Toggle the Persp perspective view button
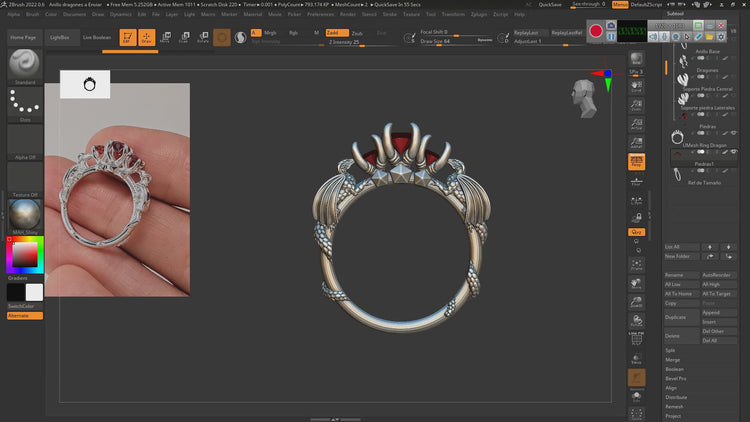This screenshot has width=750, height=422. click(x=636, y=161)
